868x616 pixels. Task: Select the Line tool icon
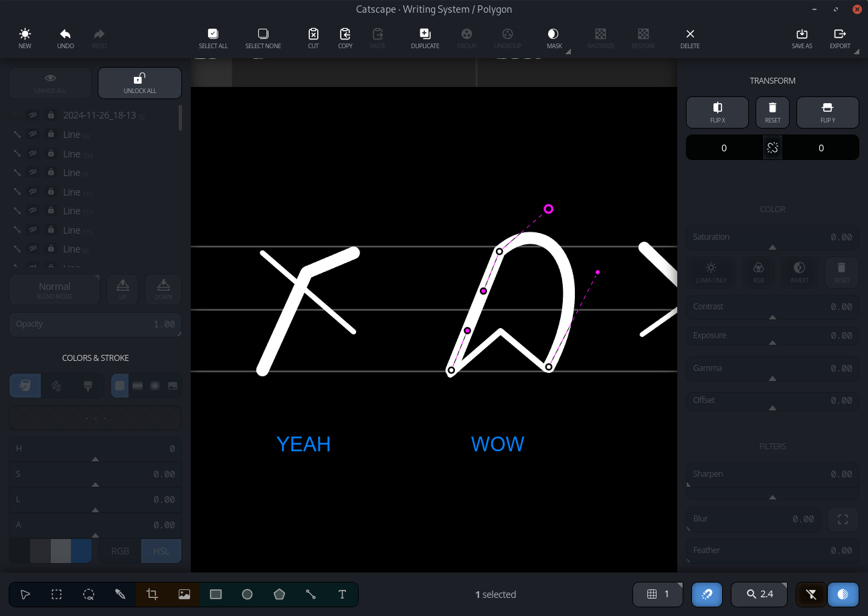point(311,594)
